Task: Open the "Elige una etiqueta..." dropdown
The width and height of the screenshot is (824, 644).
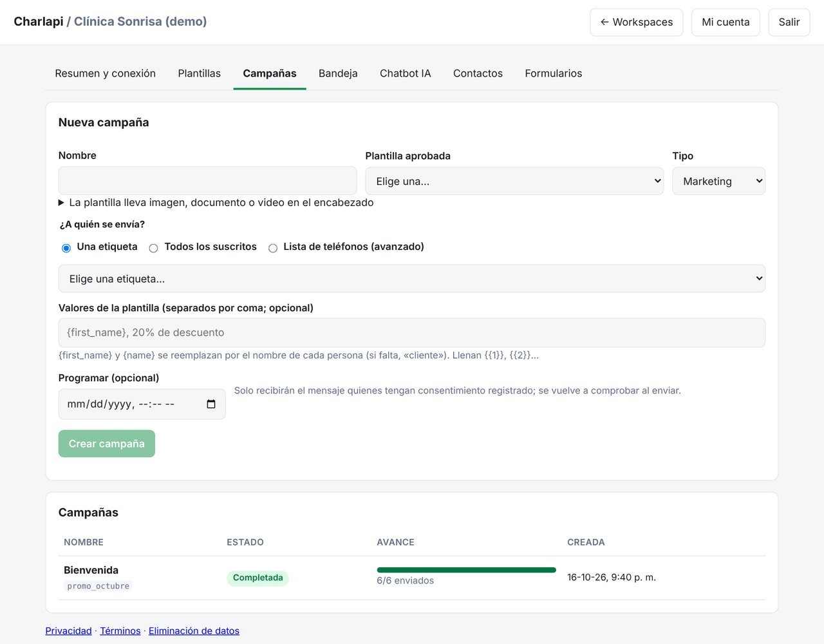Action: pyautogui.click(x=412, y=278)
